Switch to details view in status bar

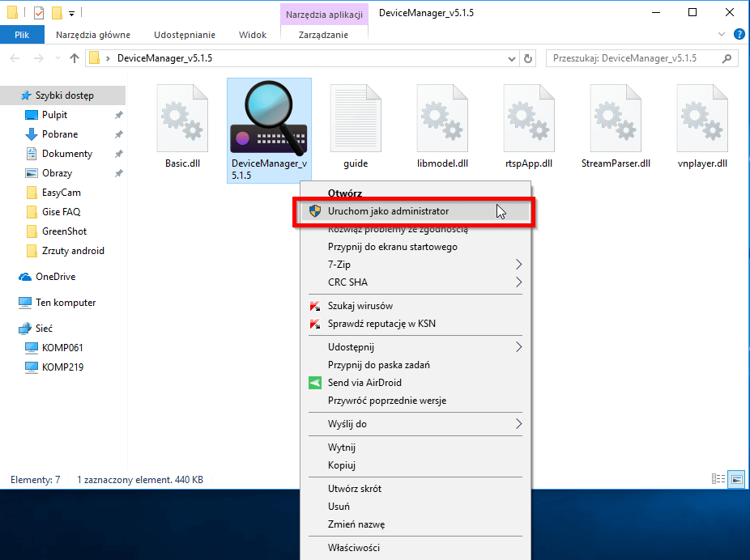tap(718, 480)
